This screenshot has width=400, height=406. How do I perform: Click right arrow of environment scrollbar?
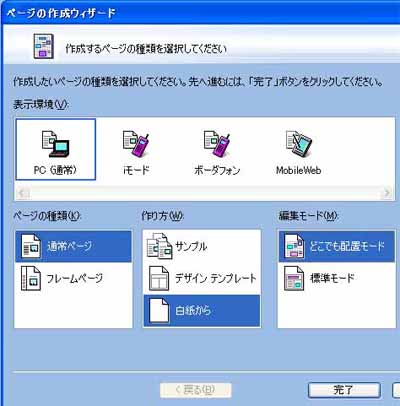[387, 193]
